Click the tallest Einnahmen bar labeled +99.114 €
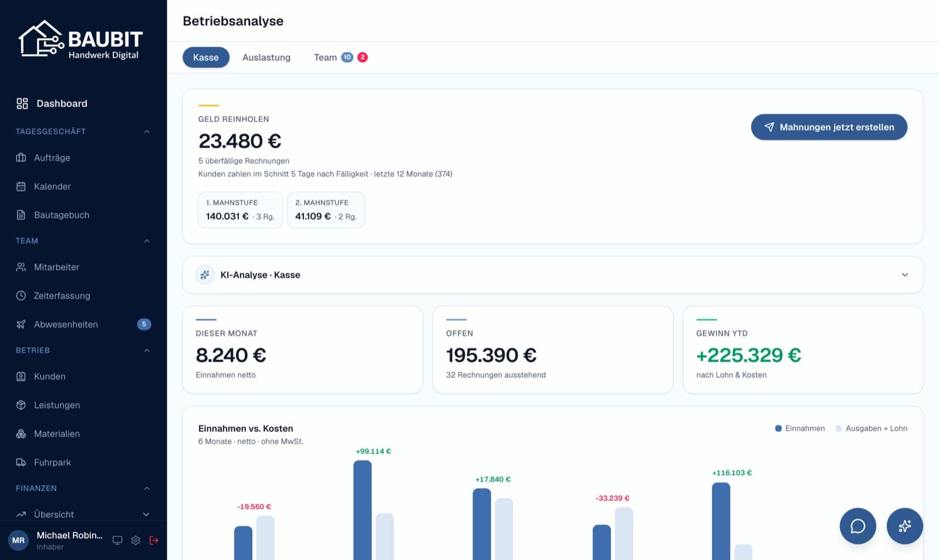This screenshot has height=560, width=939. (363, 510)
